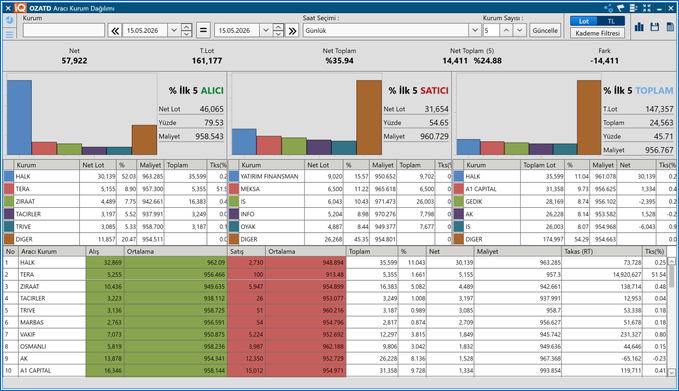The width and height of the screenshot is (679, 391).
Task: Select row 8 OSMANLI in bottom table
Action: [335, 346]
